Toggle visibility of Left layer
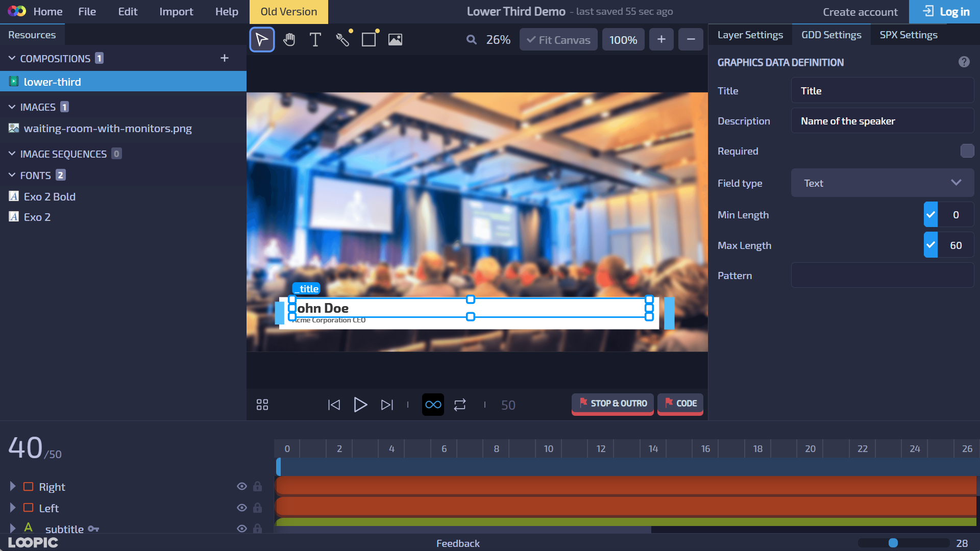Image resolution: width=980 pixels, height=551 pixels. pos(241,508)
